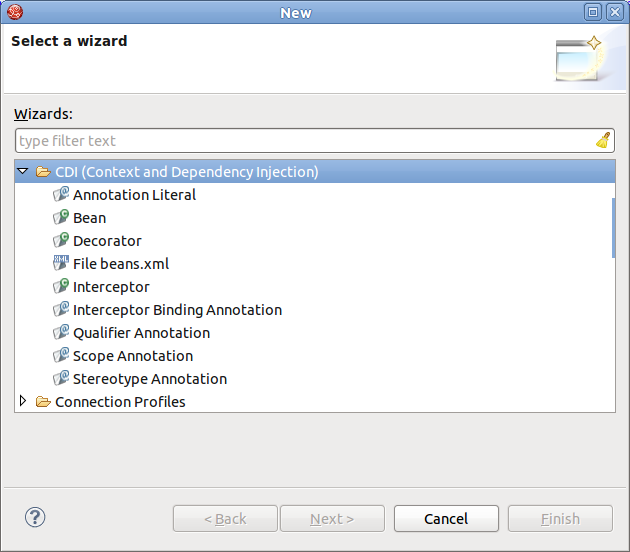Click the Annotation Literal wizard icon
The height and width of the screenshot is (552, 630).
point(61,195)
